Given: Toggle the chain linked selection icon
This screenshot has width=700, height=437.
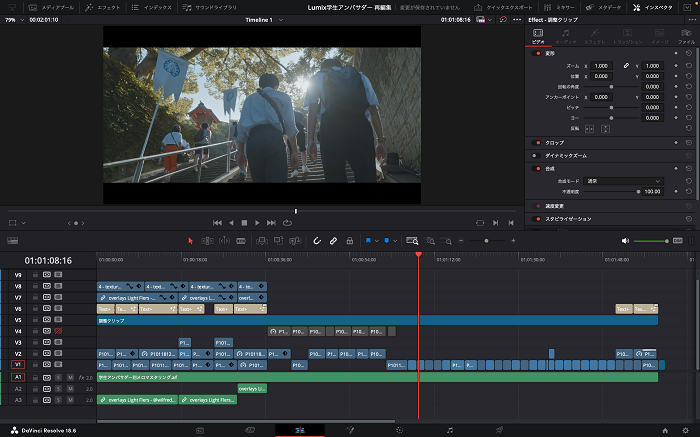Looking at the screenshot, I should click(334, 240).
